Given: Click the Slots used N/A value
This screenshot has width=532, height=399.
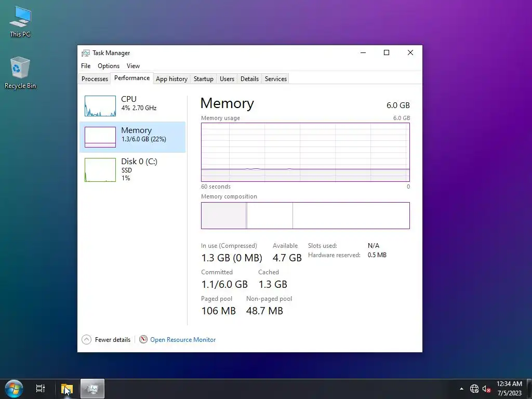Looking at the screenshot, I should (374, 245).
